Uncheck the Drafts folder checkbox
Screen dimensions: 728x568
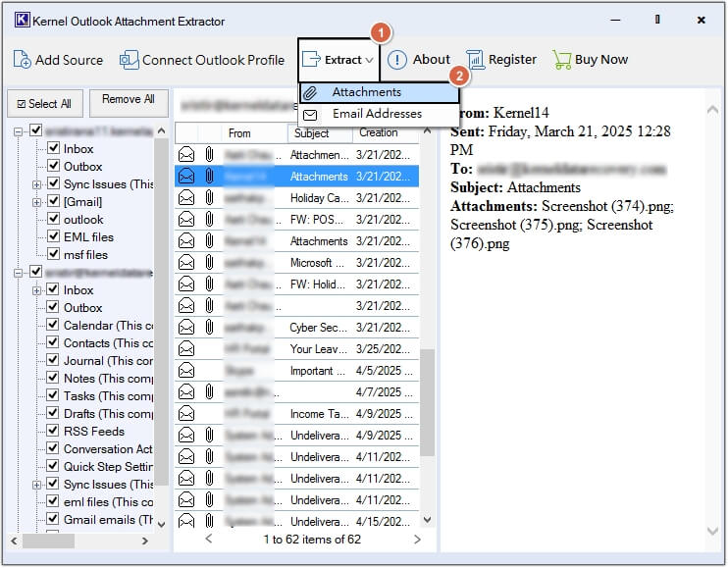pos(53,413)
